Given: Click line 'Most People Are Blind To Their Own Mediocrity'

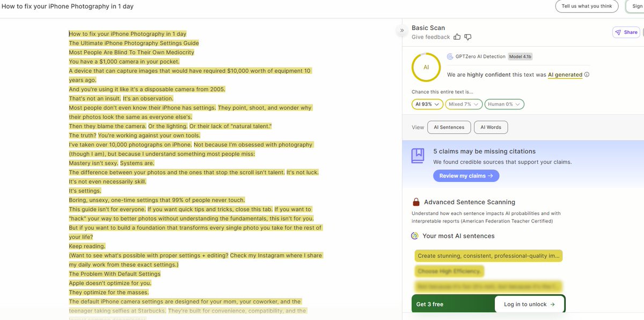Looking at the screenshot, I should click(131, 53).
